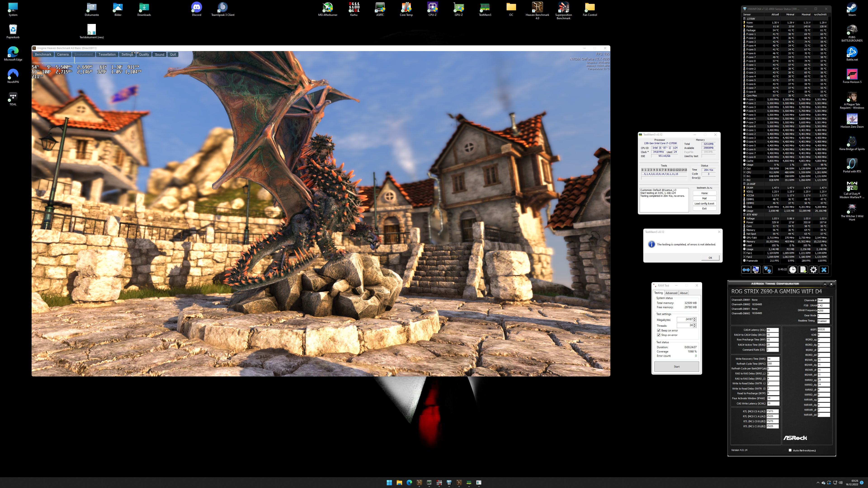This screenshot has width=868, height=488.
Task: Click HWiNFO icon in taskbar
Action: coord(449,482)
